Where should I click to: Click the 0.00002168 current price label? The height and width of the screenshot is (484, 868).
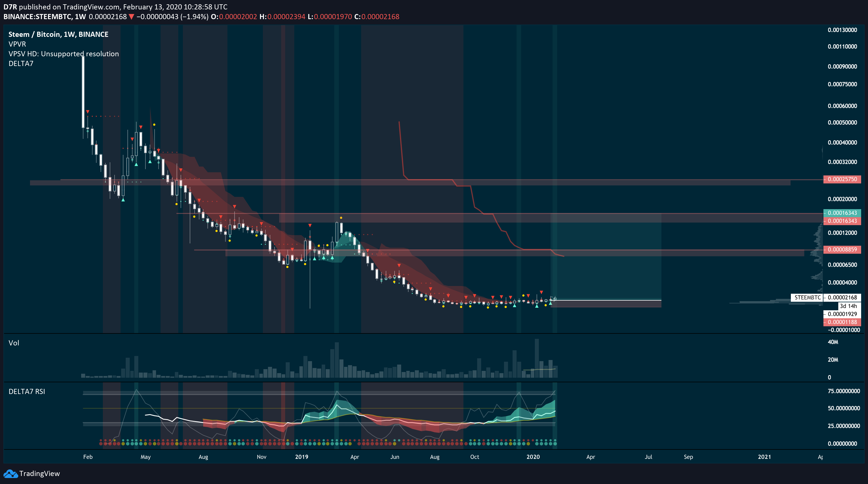point(842,298)
